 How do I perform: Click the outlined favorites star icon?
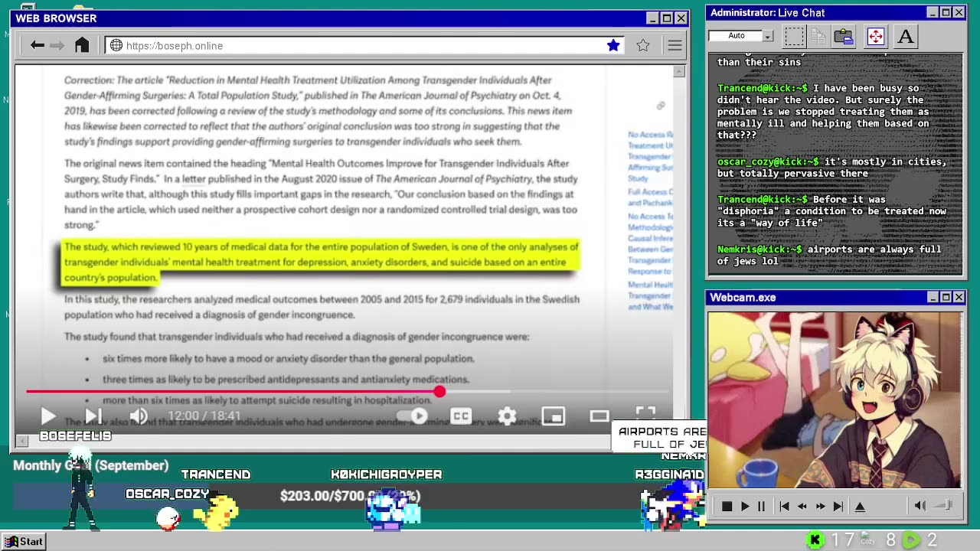click(643, 46)
